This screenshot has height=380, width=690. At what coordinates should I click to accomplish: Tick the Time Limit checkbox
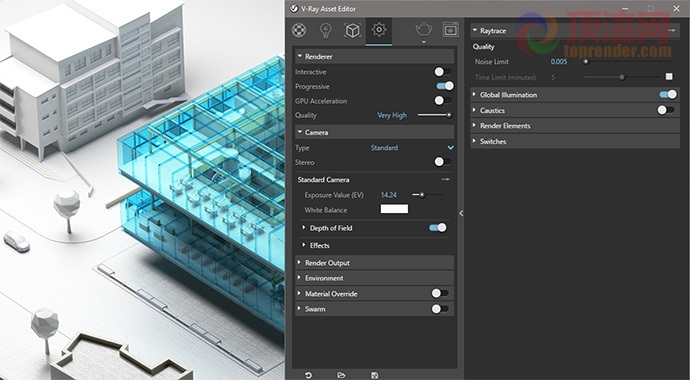click(669, 77)
